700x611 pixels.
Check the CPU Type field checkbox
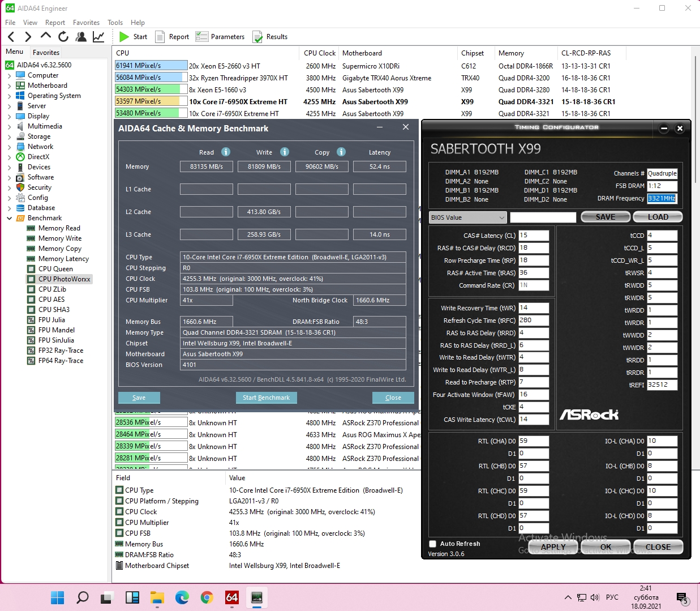click(x=119, y=490)
